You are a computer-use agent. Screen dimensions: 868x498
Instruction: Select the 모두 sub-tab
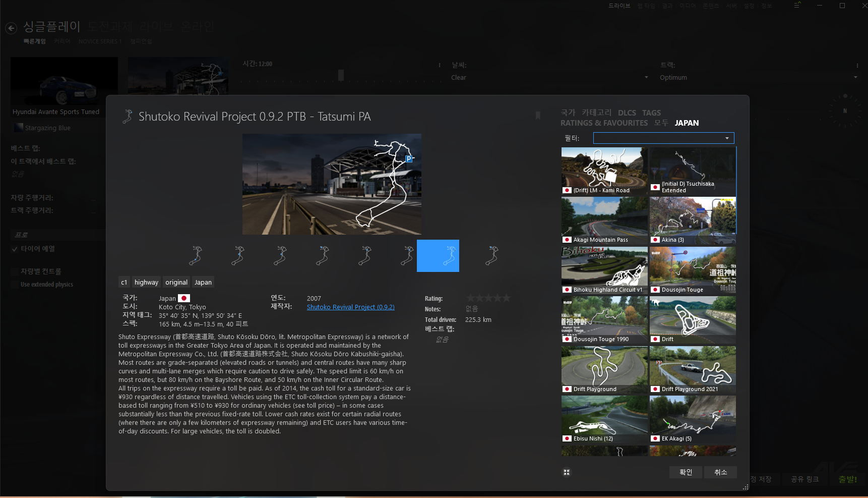point(661,123)
